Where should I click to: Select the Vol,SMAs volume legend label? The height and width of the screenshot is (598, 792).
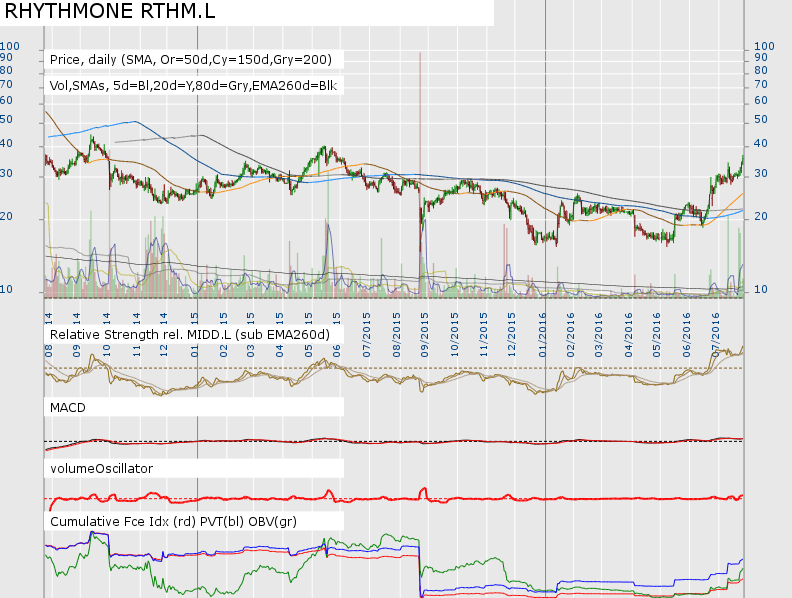click(x=193, y=86)
